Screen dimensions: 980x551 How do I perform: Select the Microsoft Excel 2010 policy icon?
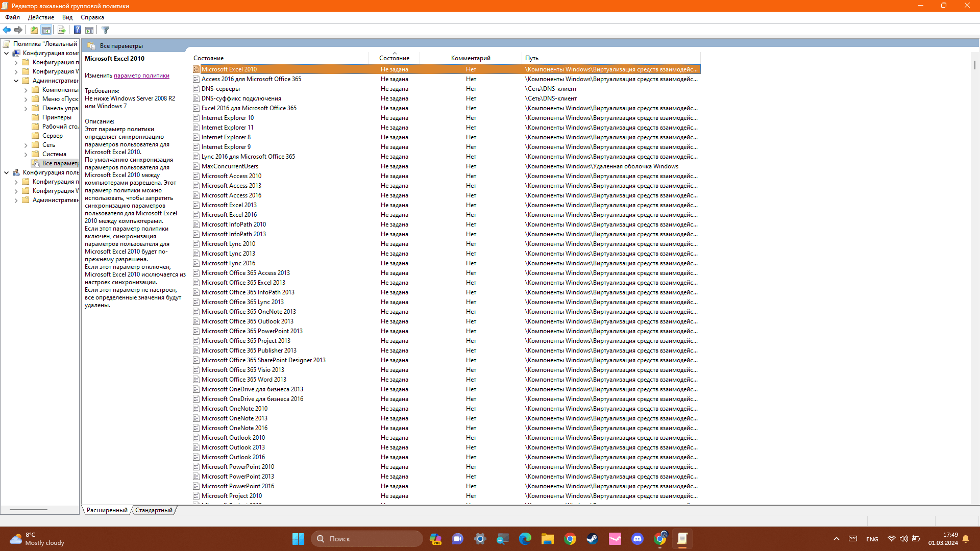[x=196, y=69]
